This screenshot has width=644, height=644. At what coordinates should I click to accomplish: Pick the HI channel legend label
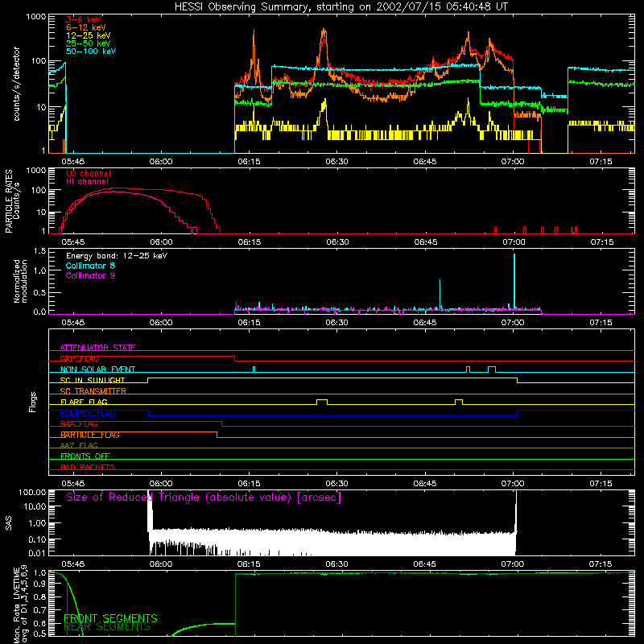pos(88,182)
